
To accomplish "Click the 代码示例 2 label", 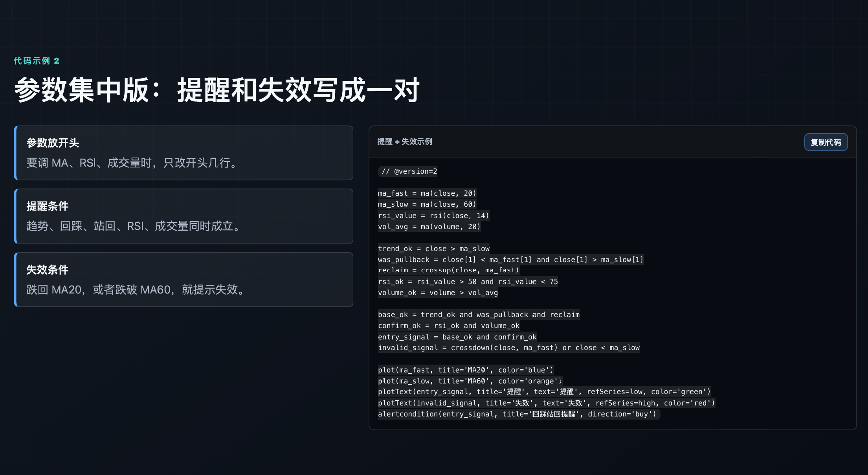I will 37,61.
